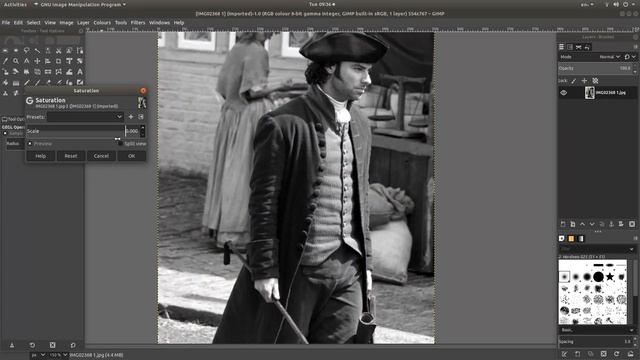Select the Scissors Select tool
This screenshot has height=360, width=640.
tap(58, 50)
